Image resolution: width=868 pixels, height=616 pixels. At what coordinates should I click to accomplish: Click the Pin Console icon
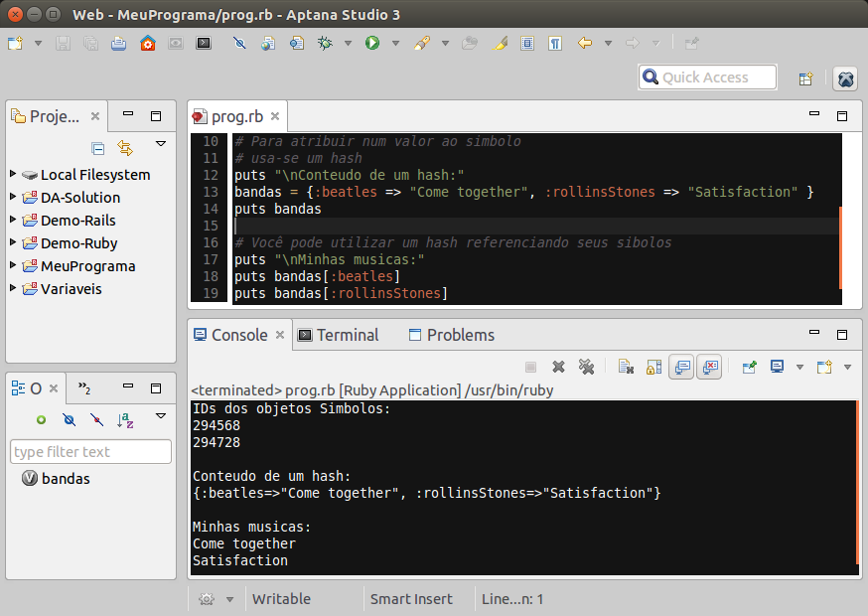(x=750, y=367)
